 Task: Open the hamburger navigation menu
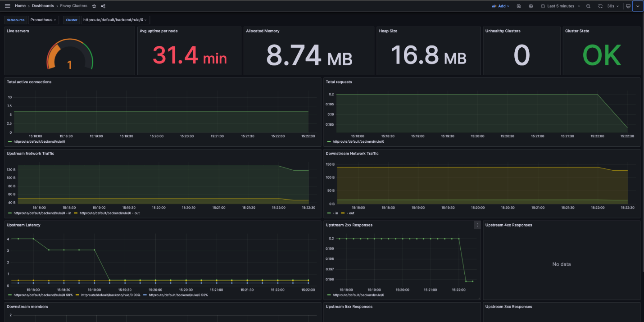click(7, 6)
